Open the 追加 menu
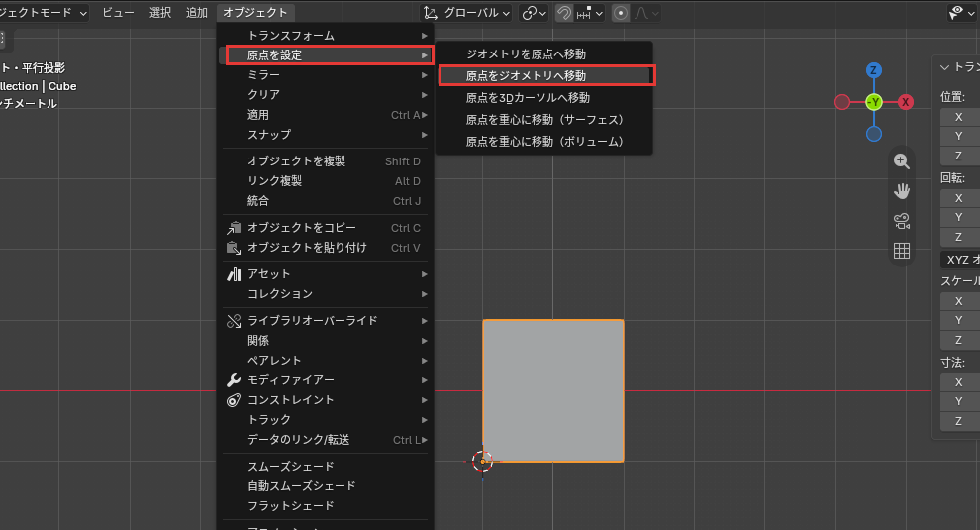 coord(197,13)
